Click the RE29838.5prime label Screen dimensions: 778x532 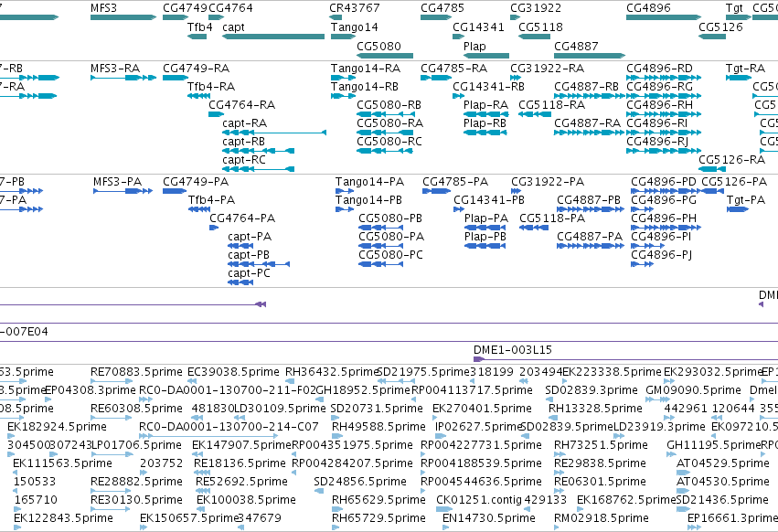(x=601, y=463)
